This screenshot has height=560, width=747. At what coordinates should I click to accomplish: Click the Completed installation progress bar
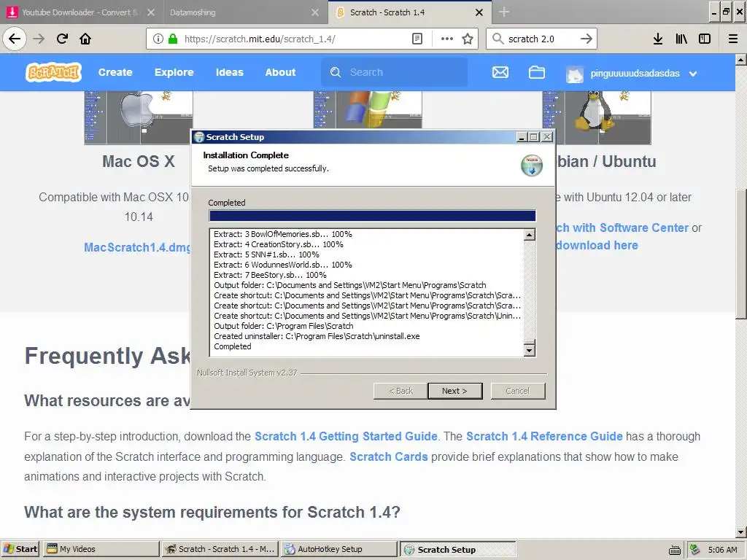click(372, 216)
